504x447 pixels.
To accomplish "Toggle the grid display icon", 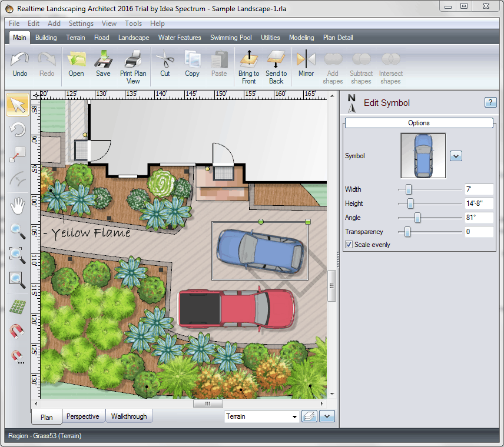I will [x=18, y=306].
